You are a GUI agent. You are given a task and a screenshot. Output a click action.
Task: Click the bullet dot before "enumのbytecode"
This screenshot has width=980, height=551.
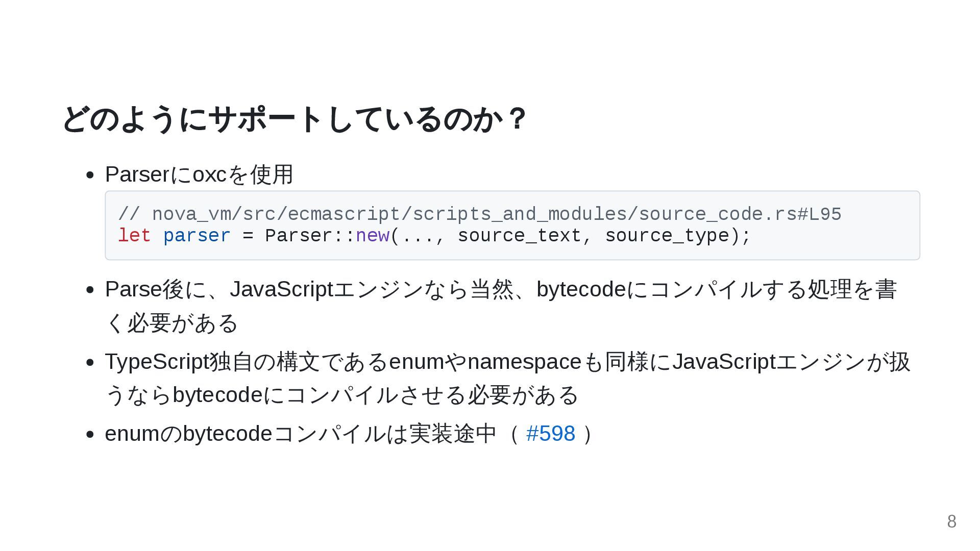click(x=90, y=434)
